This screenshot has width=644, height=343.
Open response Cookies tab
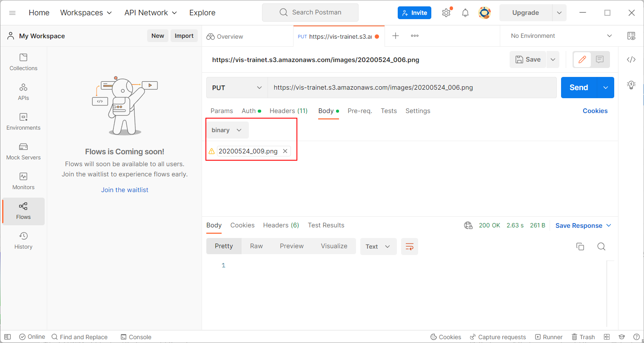tap(242, 225)
